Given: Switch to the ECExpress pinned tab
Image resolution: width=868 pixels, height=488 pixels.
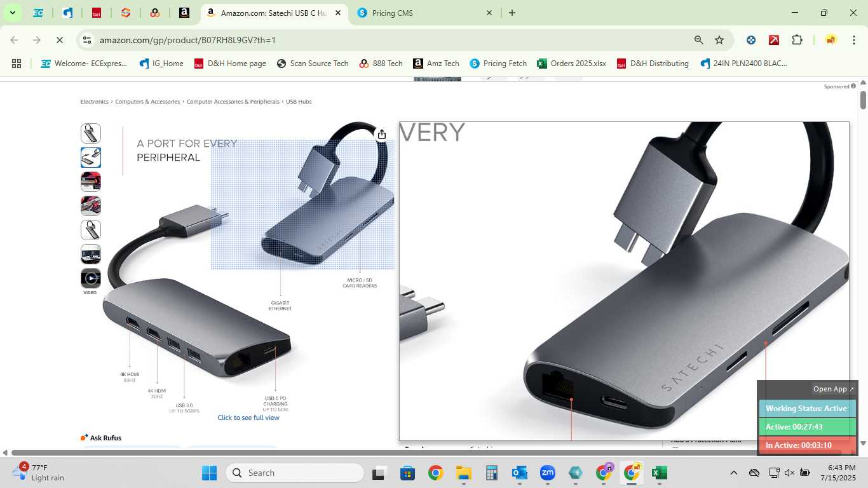Looking at the screenshot, I should pyautogui.click(x=38, y=13).
